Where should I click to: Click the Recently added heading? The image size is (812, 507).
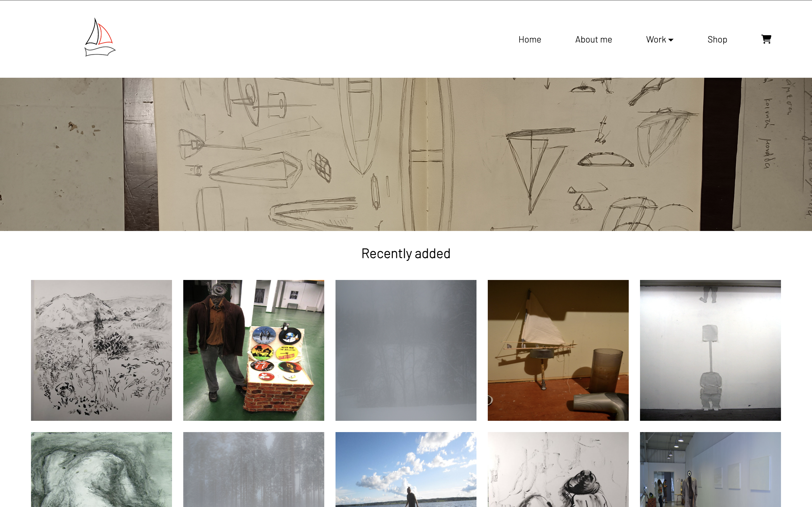(x=406, y=253)
